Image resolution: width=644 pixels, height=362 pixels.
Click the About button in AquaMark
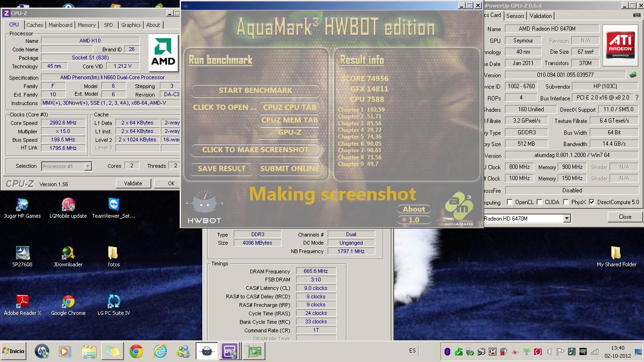point(414,209)
